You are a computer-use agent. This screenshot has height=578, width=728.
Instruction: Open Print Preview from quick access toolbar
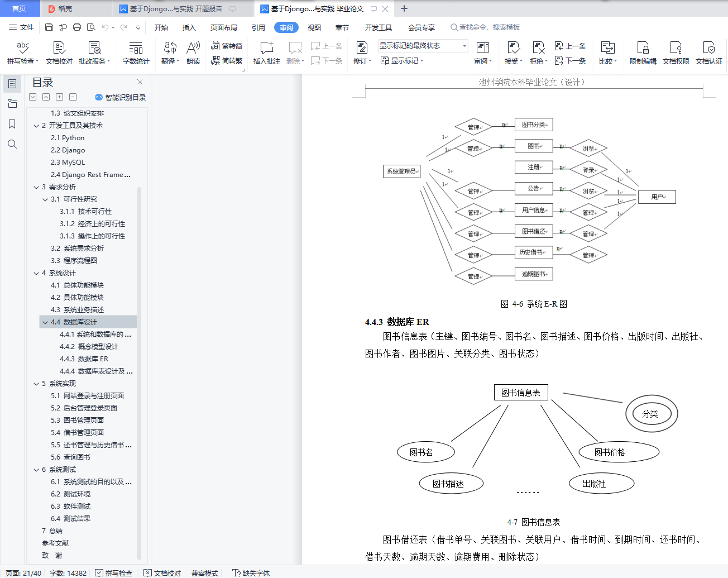pyautogui.click(x=91, y=27)
